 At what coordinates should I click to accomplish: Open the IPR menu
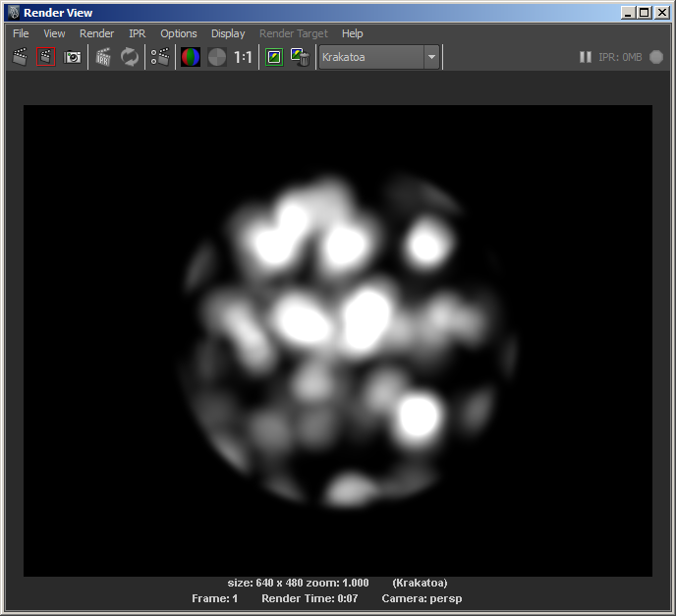138,33
